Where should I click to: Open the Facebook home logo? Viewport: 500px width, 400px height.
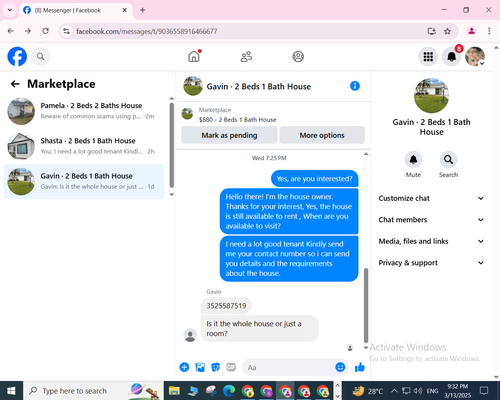[17, 56]
